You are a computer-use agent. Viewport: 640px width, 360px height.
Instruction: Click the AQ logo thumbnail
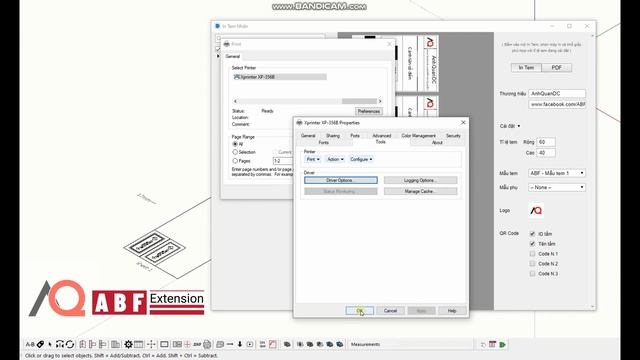point(536,210)
